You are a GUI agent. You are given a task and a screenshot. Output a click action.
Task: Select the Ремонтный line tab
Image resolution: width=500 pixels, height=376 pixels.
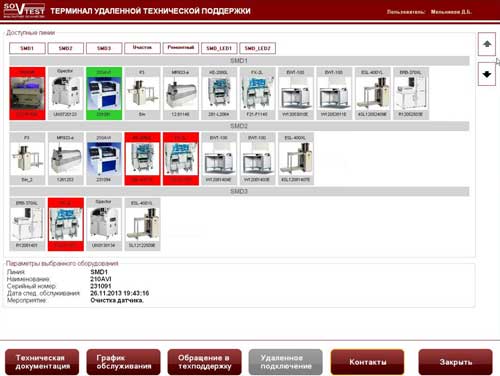(181, 48)
